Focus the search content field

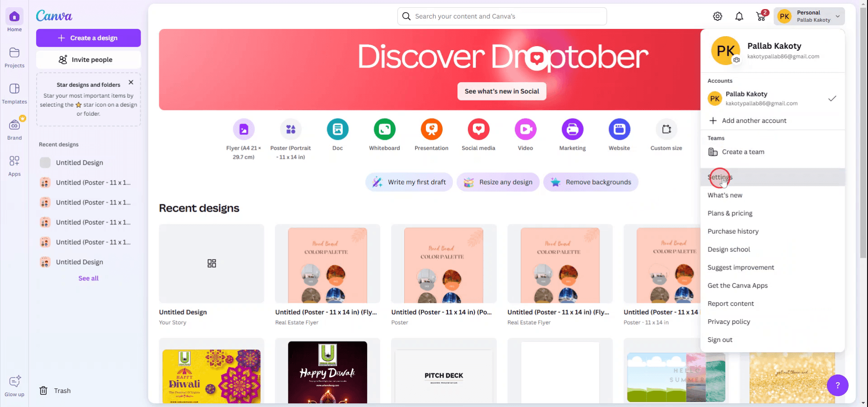pos(502,16)
